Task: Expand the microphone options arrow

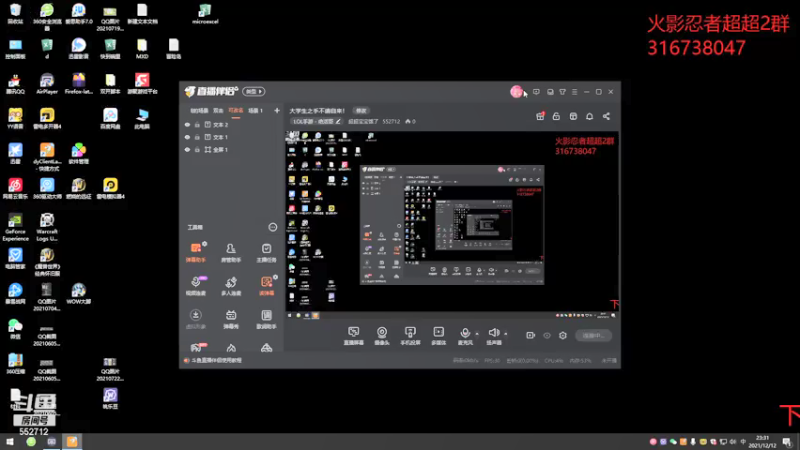Action: (477, 334)
